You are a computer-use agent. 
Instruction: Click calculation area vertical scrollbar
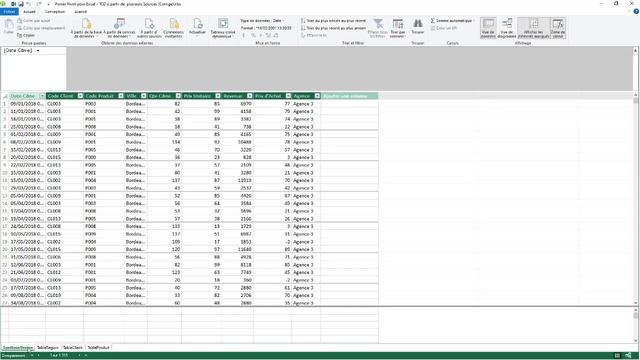point(636,325)
